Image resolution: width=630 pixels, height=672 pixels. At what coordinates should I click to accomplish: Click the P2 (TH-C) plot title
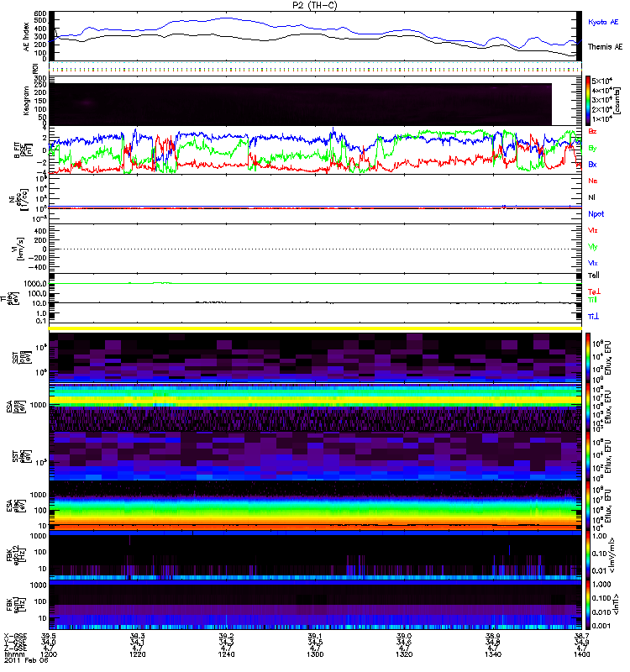315,5
